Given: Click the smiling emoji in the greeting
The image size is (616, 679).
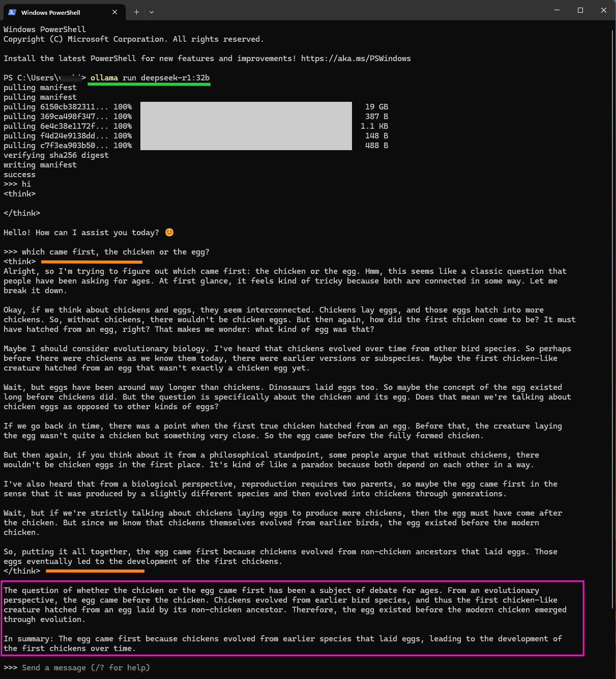Looking at the screenshot, I should click(168, 232).
